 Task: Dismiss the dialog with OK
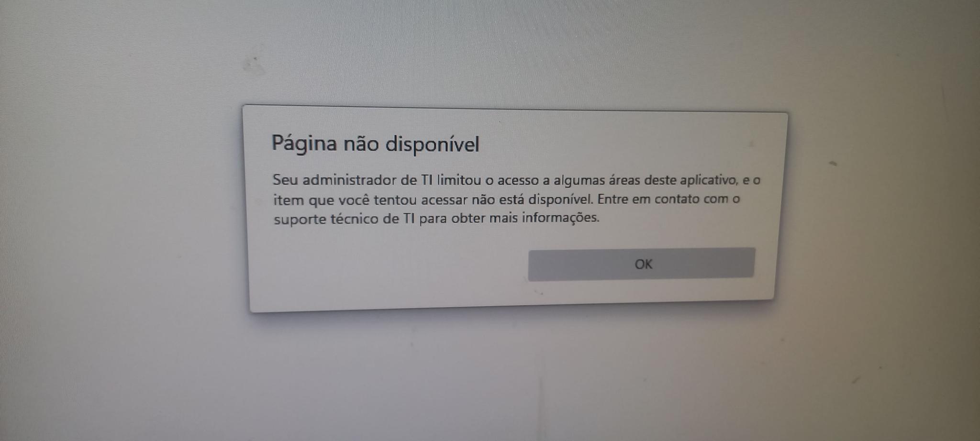[x=642, y=264]
